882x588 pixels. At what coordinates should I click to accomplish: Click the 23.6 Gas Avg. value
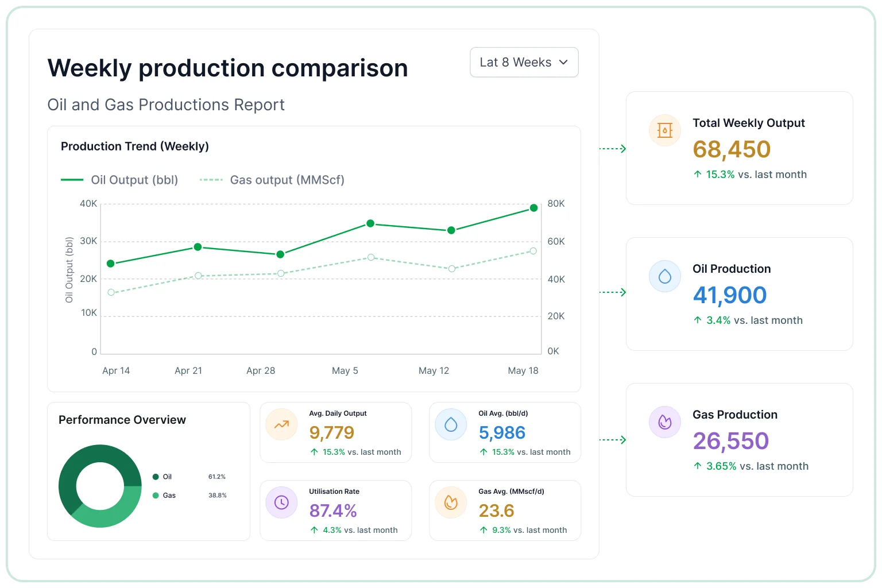[x=496, y=510]
